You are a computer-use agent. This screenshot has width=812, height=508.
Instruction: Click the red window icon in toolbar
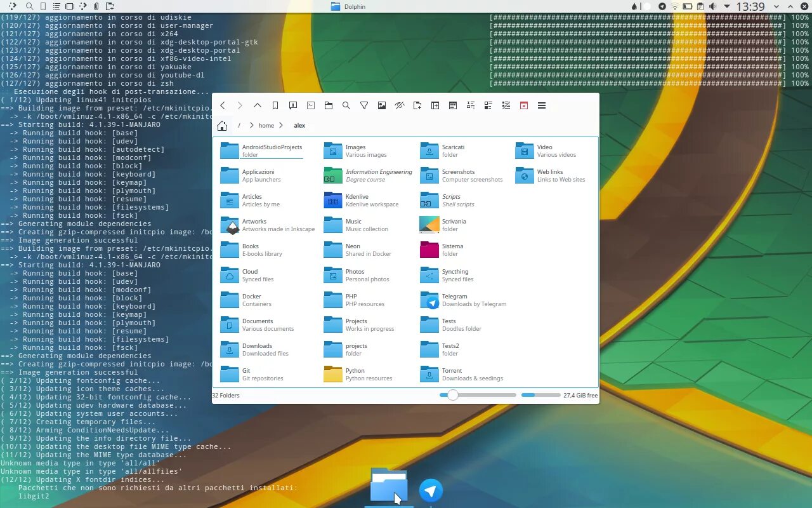coord(524,105)
